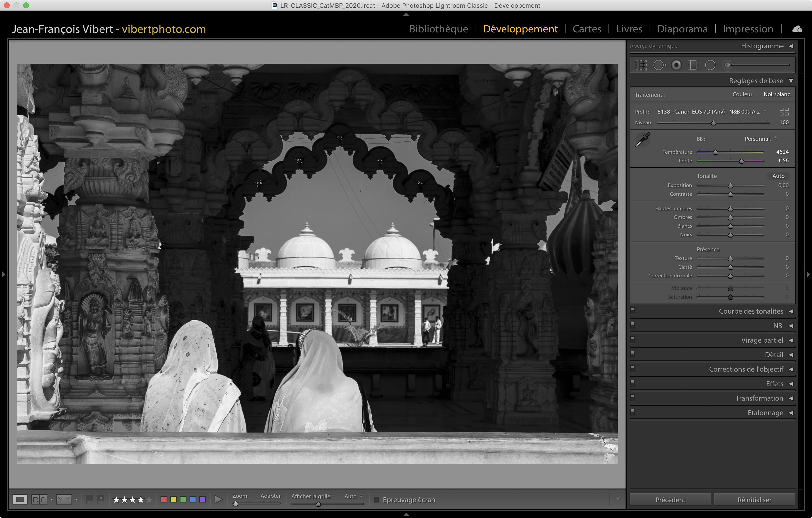
Task: Activate the spot removal tool
Action: [659, 65]
